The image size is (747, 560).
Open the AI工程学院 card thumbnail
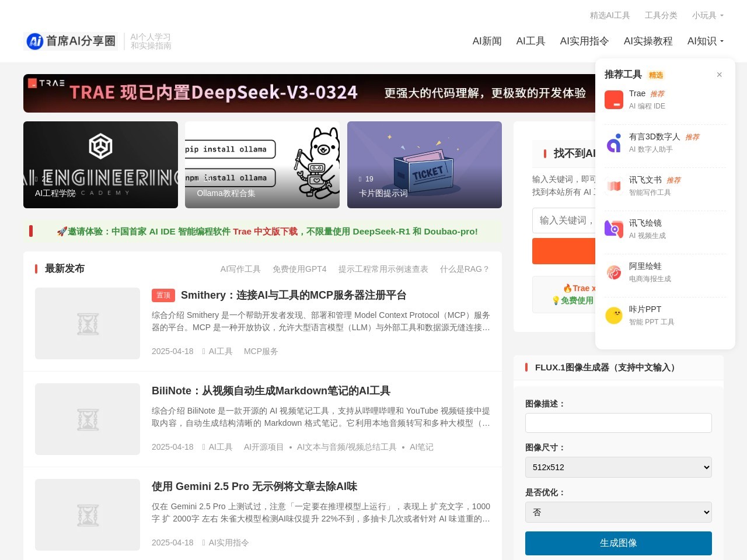pos(100,164)
